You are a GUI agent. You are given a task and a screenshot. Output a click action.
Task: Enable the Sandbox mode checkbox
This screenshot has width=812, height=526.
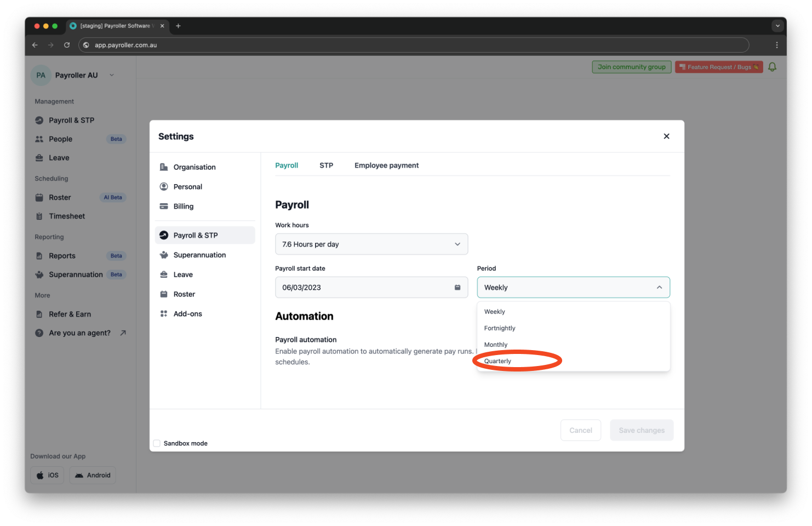click(157, 443)
